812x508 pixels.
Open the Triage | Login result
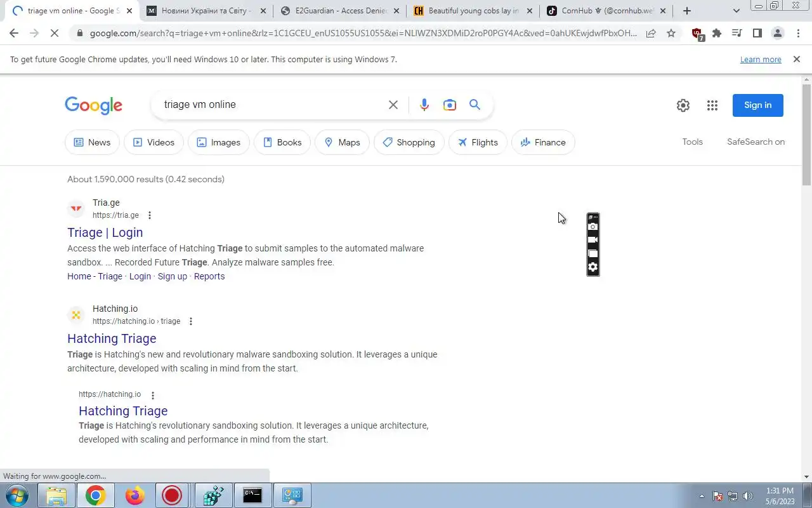point(105,232)
